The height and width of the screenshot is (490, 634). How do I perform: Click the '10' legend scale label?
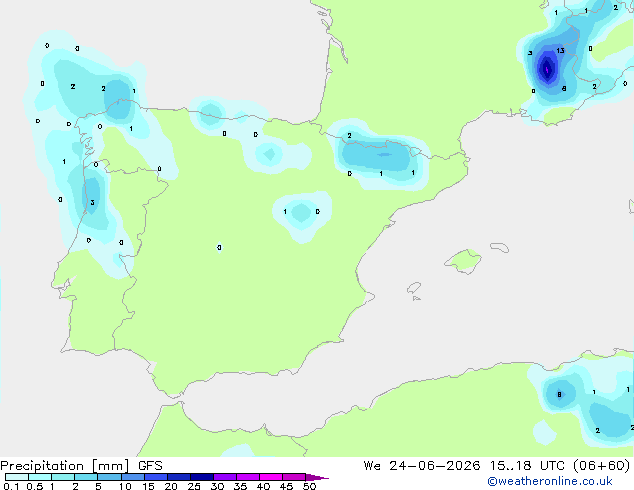coord(125,486)
